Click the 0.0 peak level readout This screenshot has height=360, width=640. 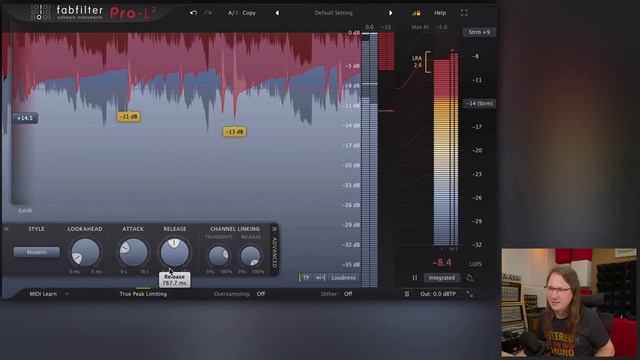[369, 27]
